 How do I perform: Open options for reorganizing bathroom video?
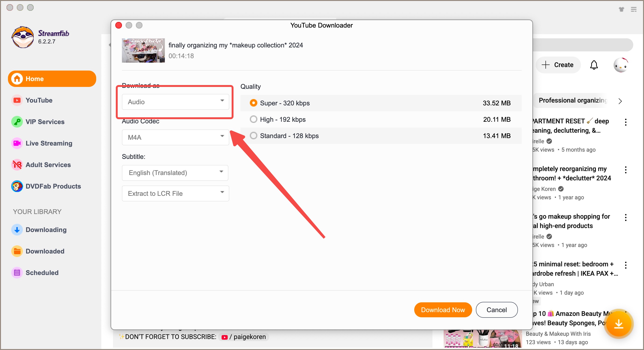626,170
